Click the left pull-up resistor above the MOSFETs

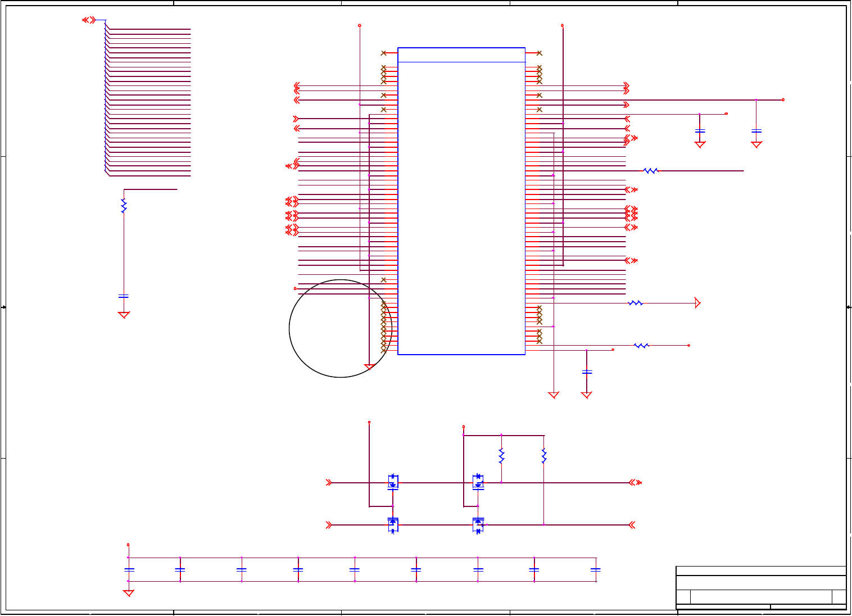point(501,456)
